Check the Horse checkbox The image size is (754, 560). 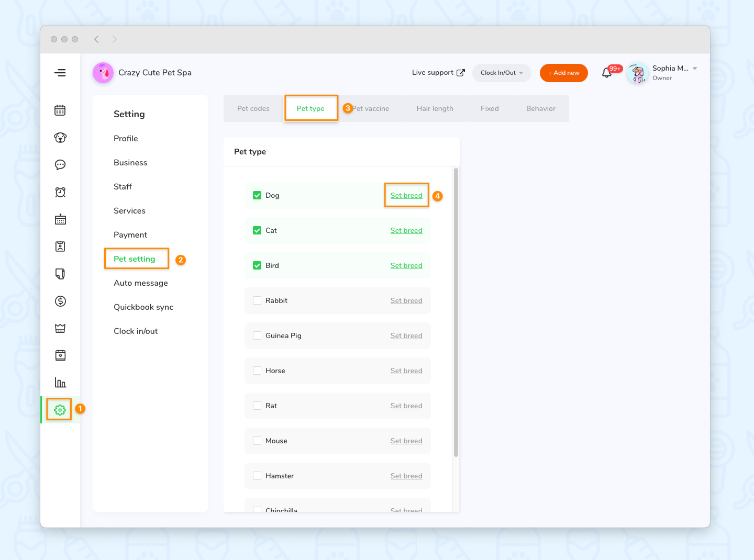click(x=257, y=371)
